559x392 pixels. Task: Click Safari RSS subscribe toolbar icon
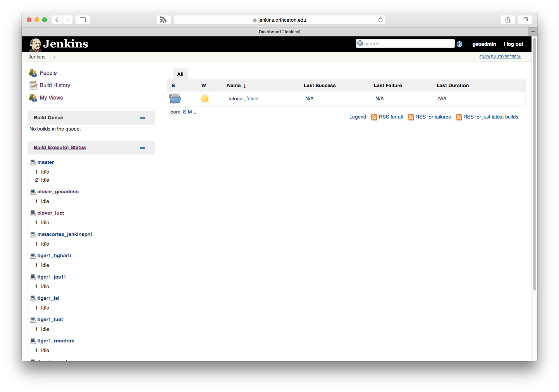tap(163, 20)
